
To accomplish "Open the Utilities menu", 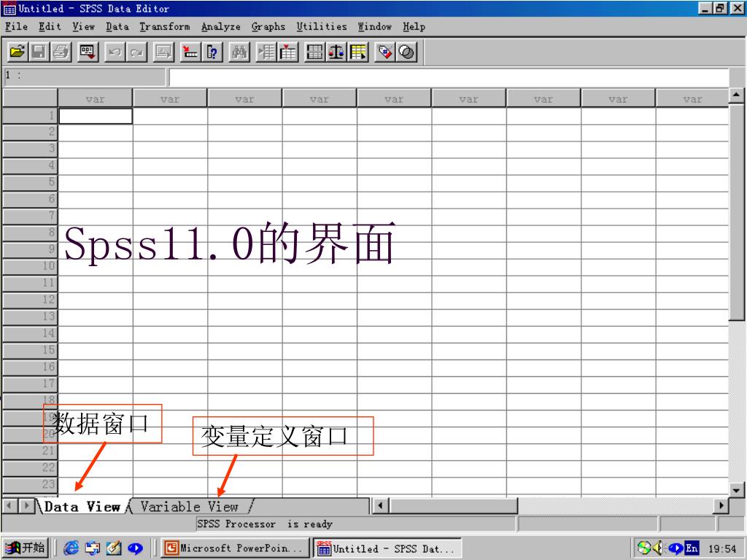I will point(322,27).
